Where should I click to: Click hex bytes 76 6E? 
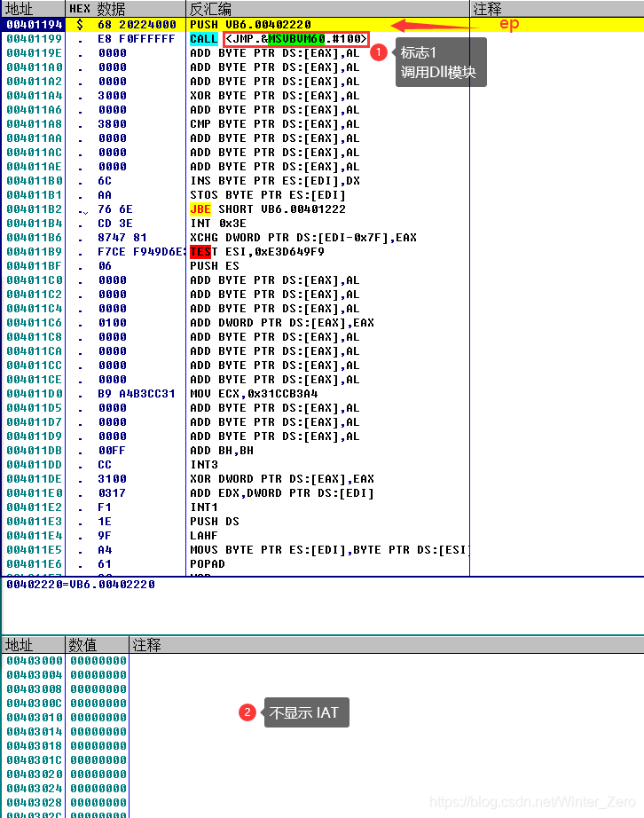[x=115, y=208]
